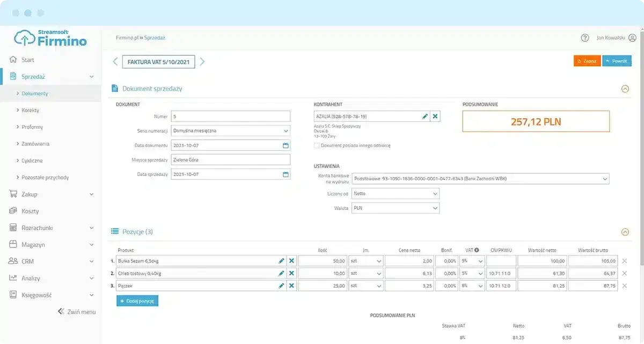
Task: Go to previous invoice with left arrow
Action: [115, 62]
